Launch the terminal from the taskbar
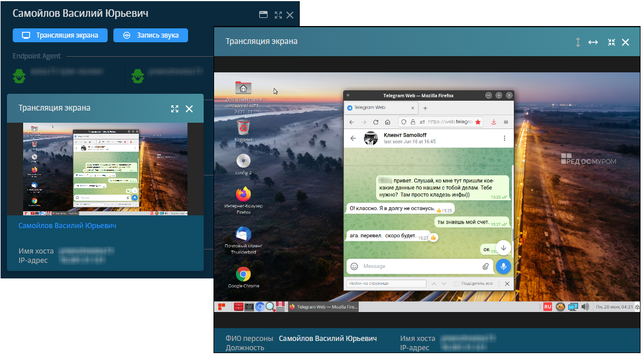 [x=249, y=307]
